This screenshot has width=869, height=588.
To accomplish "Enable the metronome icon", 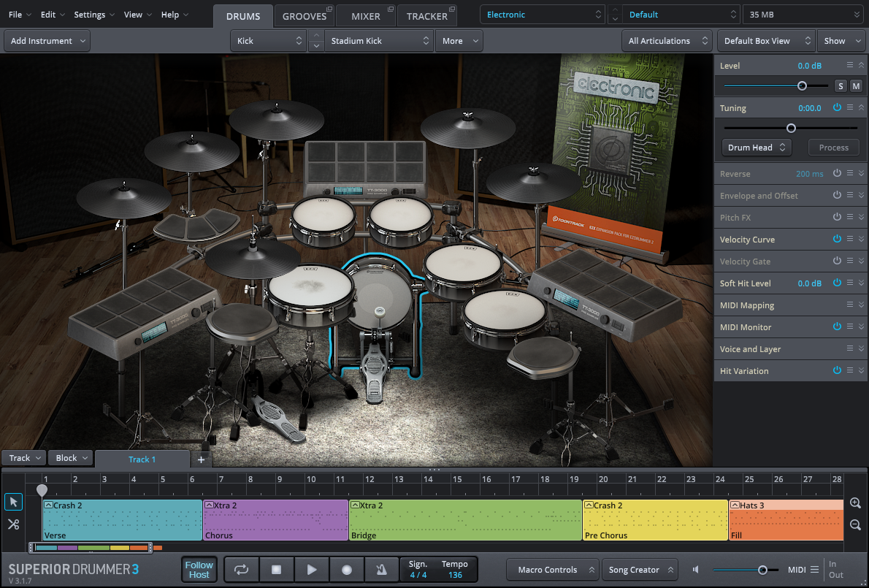I will pos(381,570).
